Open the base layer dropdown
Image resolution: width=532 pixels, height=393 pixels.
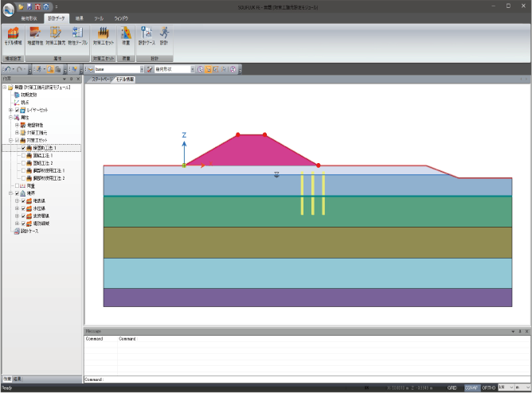142,69
